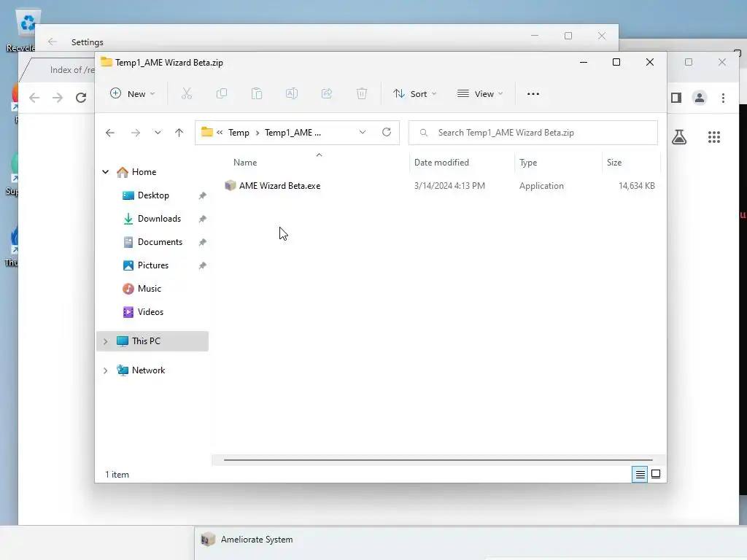This screenshot has width=747, height=560.
Task: Go back using Explorer back arrow
Action: [110, 133]
